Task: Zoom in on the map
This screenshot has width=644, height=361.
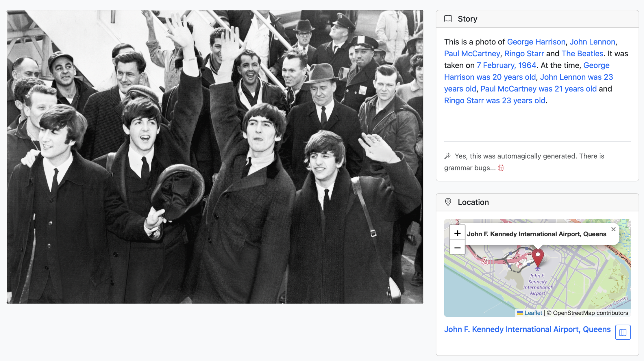Action: click(457, 233)
